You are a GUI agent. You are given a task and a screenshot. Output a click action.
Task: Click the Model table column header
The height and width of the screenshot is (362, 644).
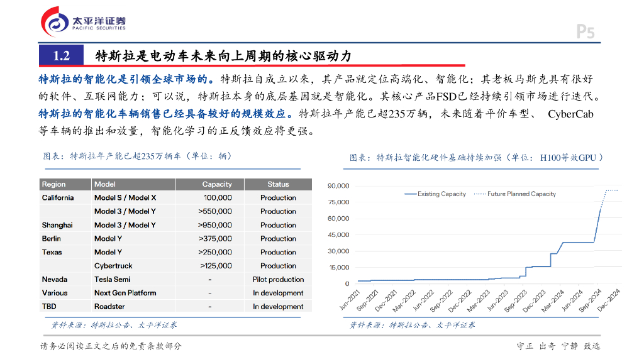point(105,184)
